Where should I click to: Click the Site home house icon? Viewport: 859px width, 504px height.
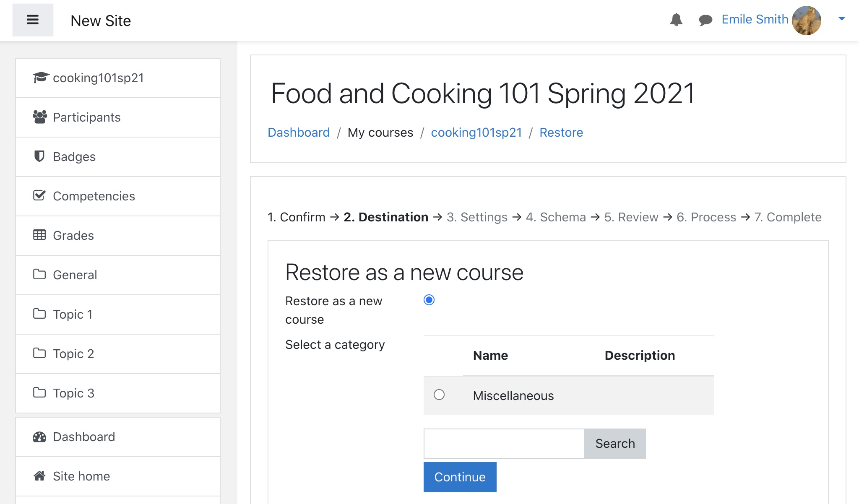pos(39,476)
